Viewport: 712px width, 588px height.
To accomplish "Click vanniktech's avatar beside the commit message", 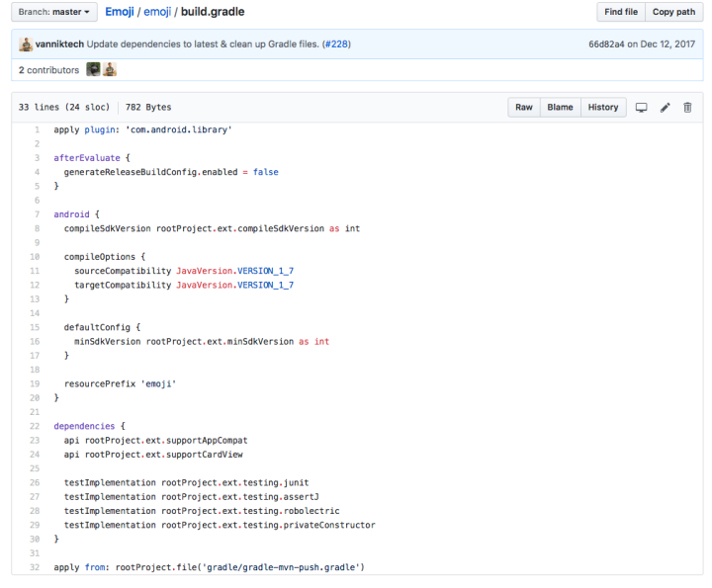I will [x=25, y=44].
